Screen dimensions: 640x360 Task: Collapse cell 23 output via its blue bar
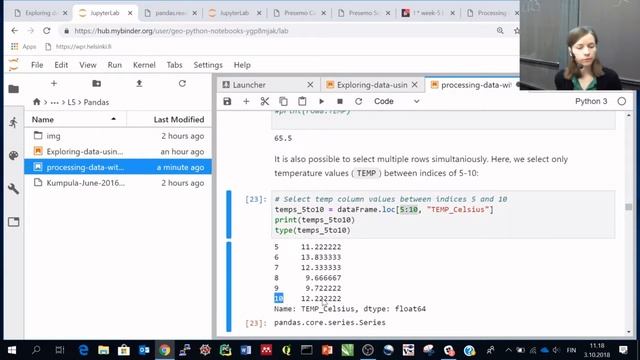[229, 287]
